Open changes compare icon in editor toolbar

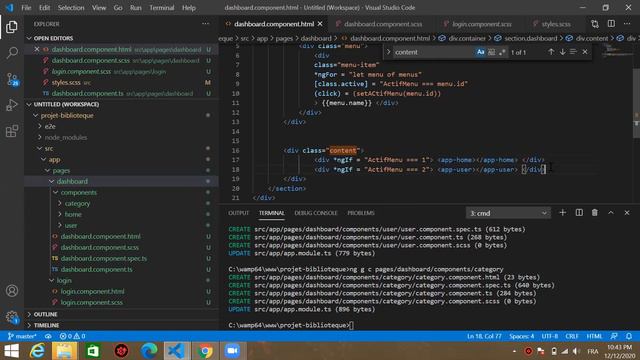(595, 24)
